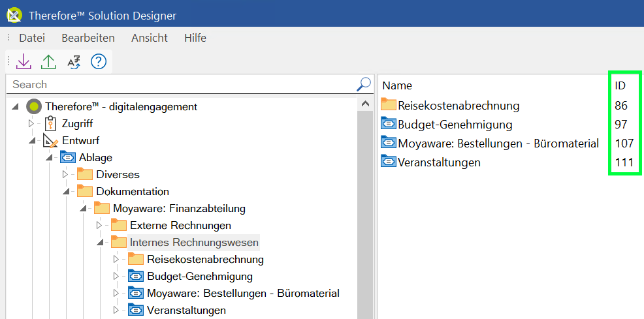Click Budget-Genehmigung icon in right list

coord(389,124)
